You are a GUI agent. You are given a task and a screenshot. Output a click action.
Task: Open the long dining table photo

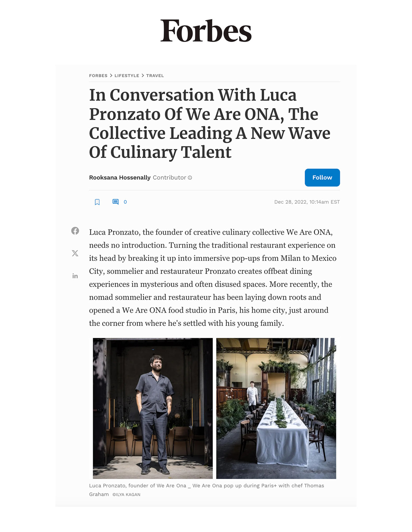pyautogui.click(x=276, y=408)
